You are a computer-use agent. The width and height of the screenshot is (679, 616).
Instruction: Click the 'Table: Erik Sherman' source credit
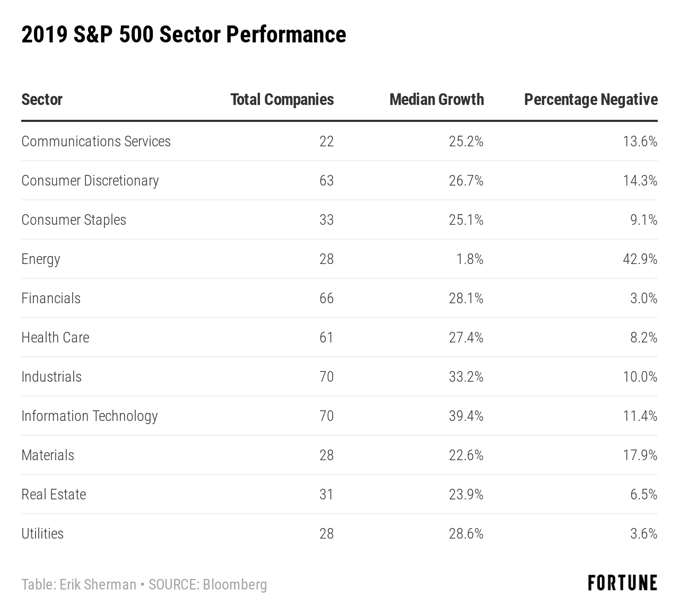79,585
